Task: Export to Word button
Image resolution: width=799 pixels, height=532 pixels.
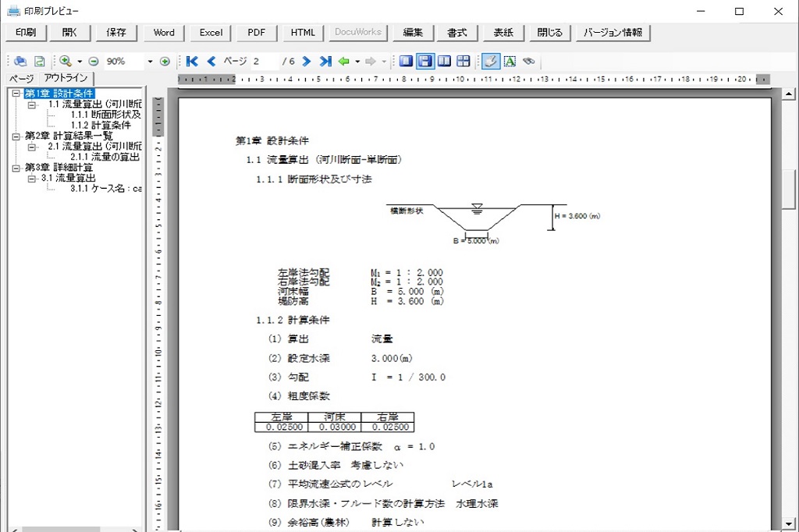Action: tap(164, 33)
